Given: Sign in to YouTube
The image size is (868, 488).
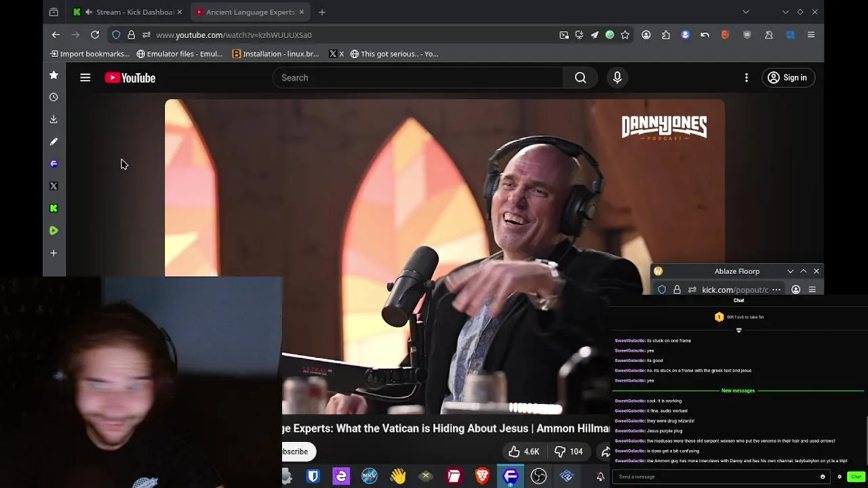Looking at the screenshot, I should click(787, 78).
